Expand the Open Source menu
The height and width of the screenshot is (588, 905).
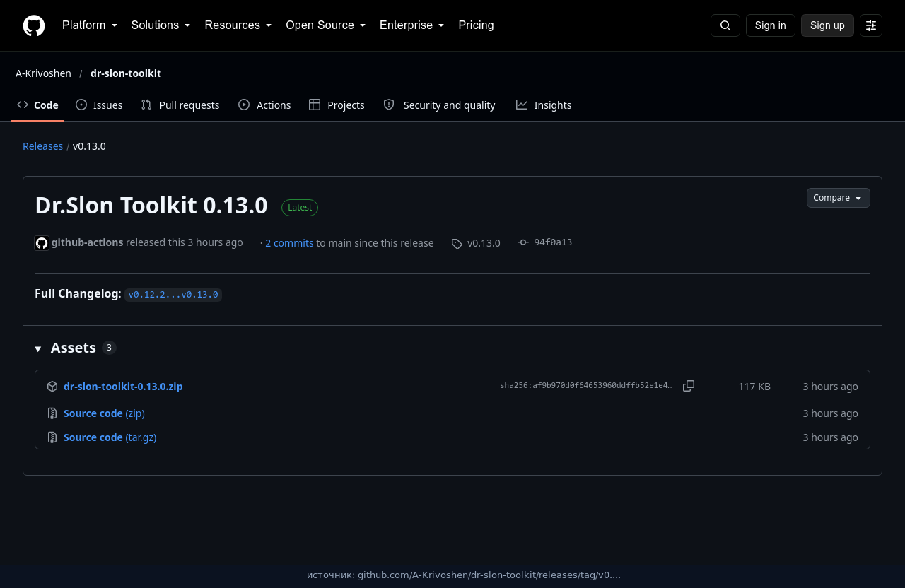pyautogui.click(x=326, y=25)
